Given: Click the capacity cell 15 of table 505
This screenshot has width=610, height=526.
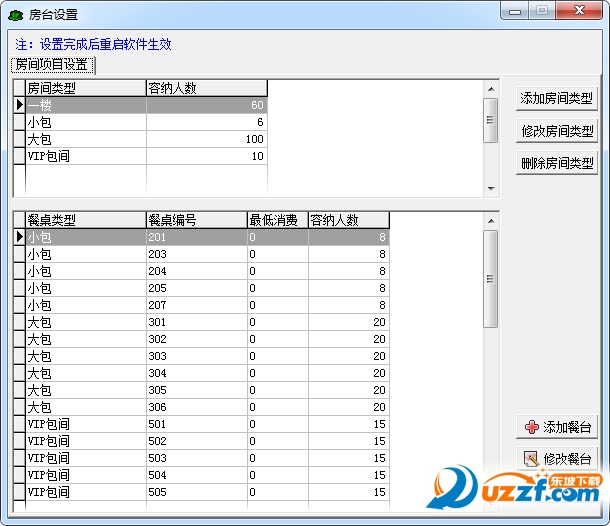Looking at the screenshot, I should click(x=349, y=492).
